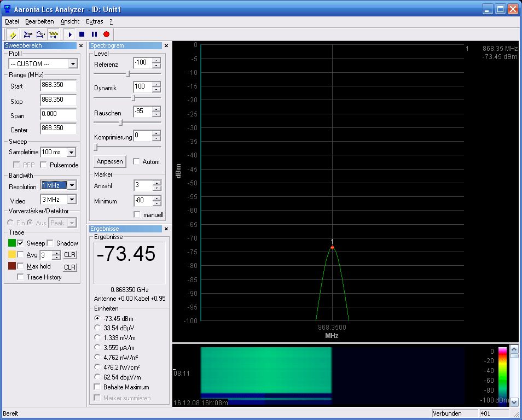The height and width of the screenshot is (420, 522).
Task: Enable the Max hold trace checkbox
Action: click(x=21, y=266)
